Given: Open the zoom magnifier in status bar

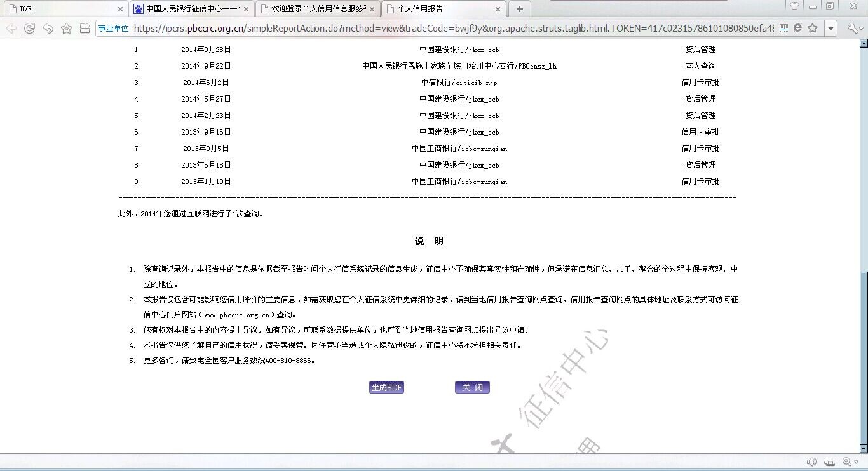Looking at the screenshot, I should (x=846, y=462).
